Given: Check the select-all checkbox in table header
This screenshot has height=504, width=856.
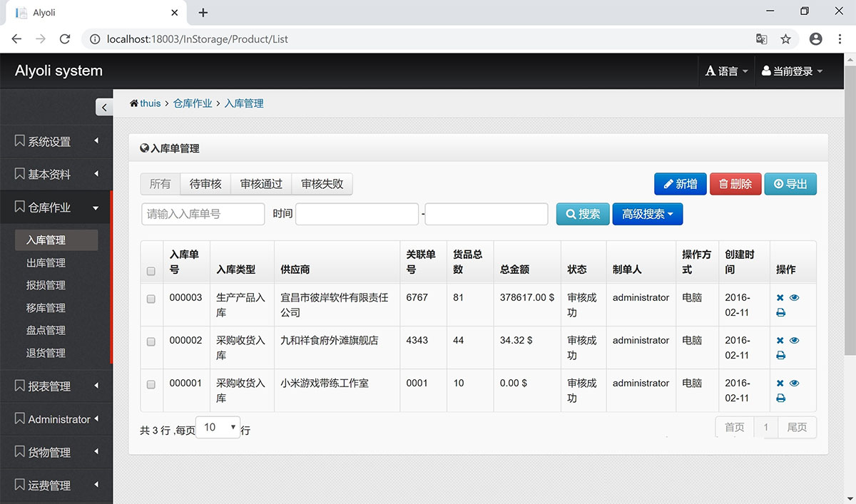Looking at the screenshot, I should (151, 271).
